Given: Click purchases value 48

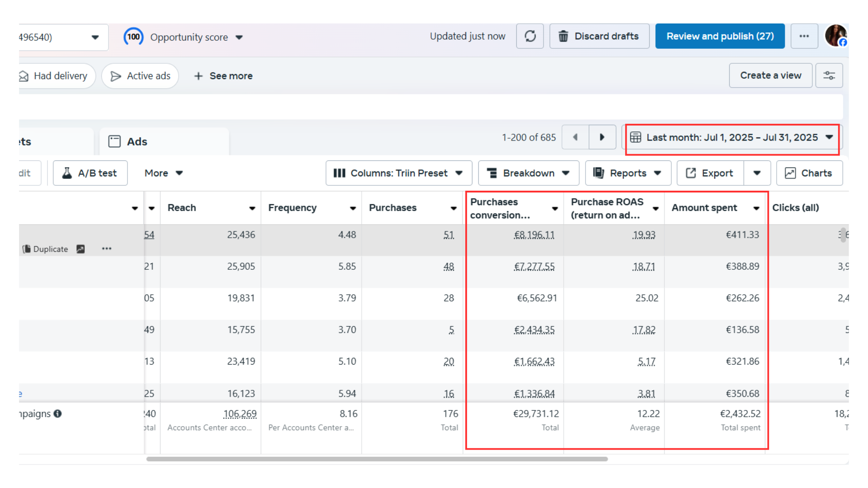Looking at the screenshot, I should [x=448, y=267].
